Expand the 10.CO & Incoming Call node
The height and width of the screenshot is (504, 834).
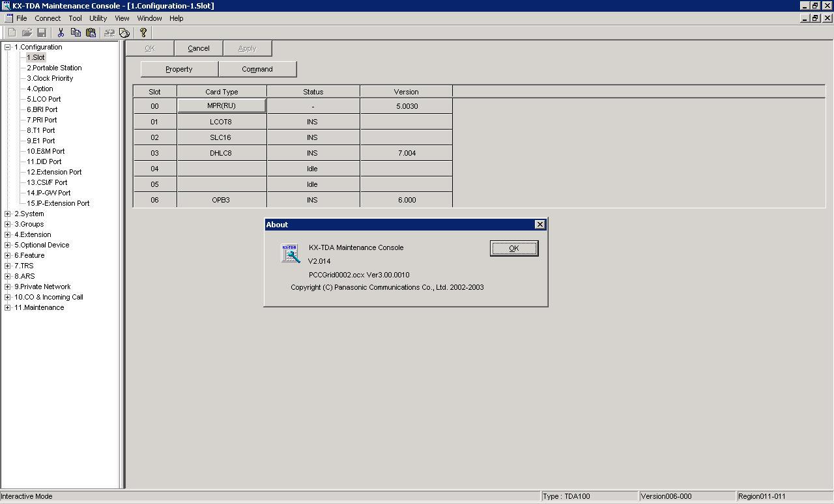tap(8, 297)
